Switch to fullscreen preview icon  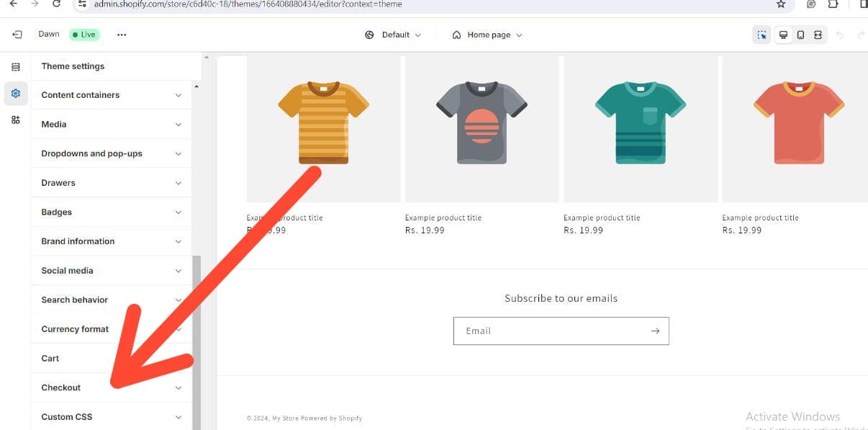[x=818, y=35]
